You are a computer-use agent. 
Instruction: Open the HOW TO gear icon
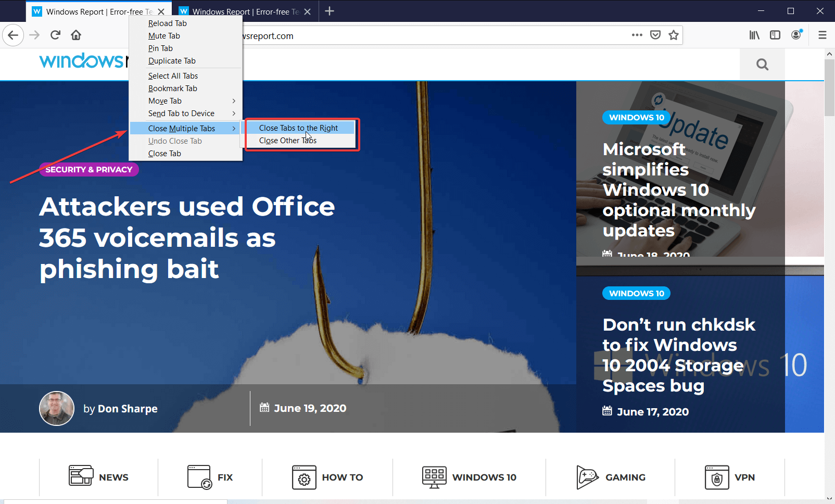(304, 477)
